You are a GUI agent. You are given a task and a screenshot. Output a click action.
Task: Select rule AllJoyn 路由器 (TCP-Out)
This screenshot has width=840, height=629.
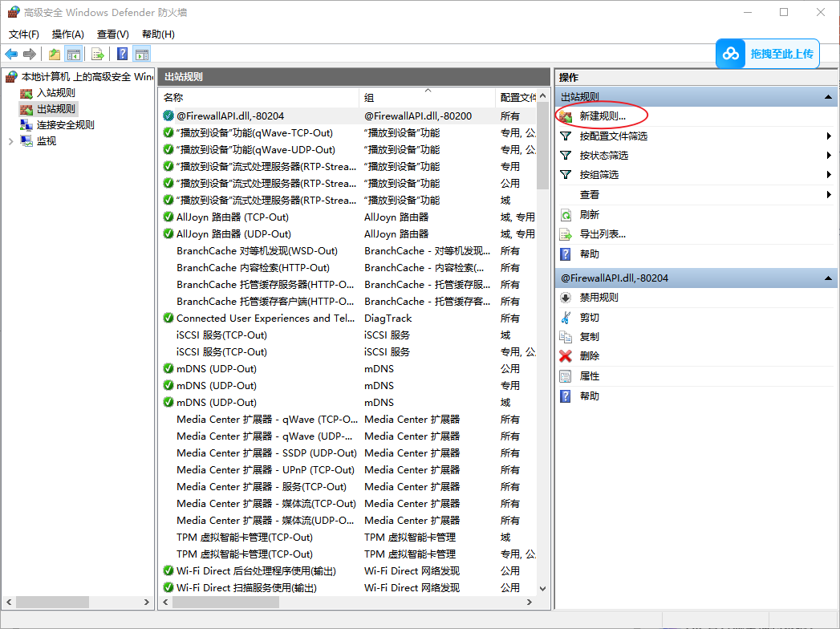point(348,217)
